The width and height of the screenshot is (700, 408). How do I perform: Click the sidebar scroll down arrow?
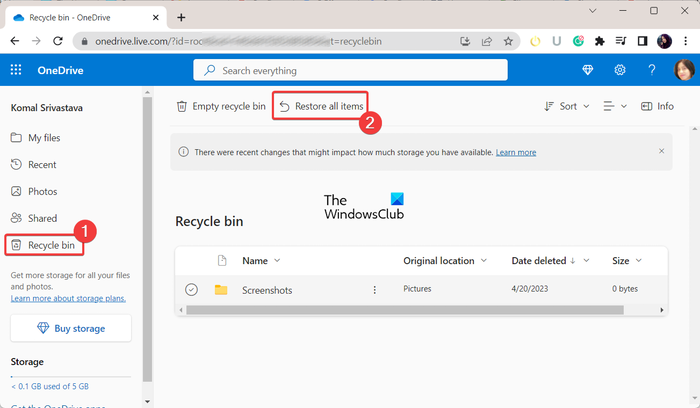coord(147,401)
